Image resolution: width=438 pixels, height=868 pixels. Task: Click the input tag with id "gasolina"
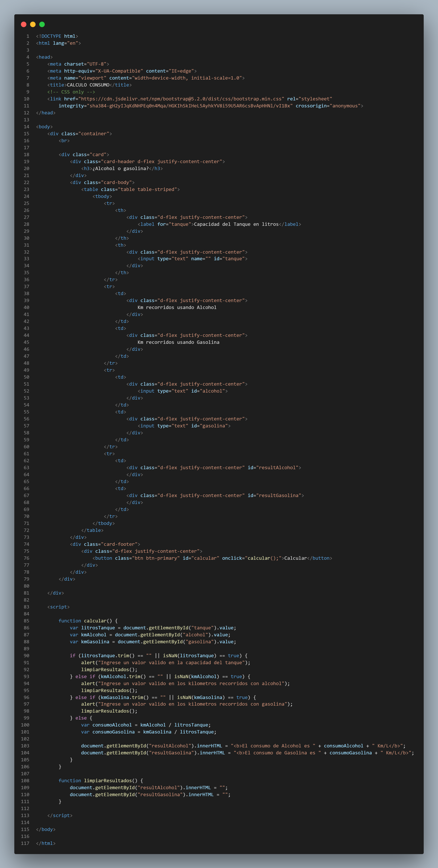184,426
